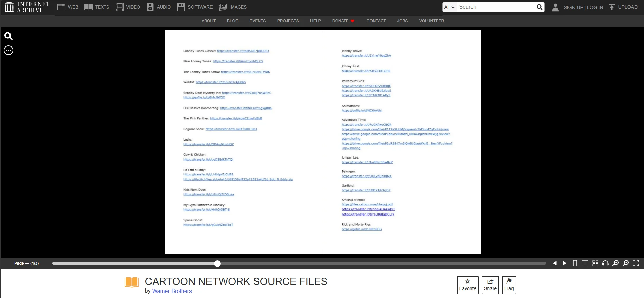Favorite this item with the star button
Viewport: 644px width, 298px height.
[468, 285]
